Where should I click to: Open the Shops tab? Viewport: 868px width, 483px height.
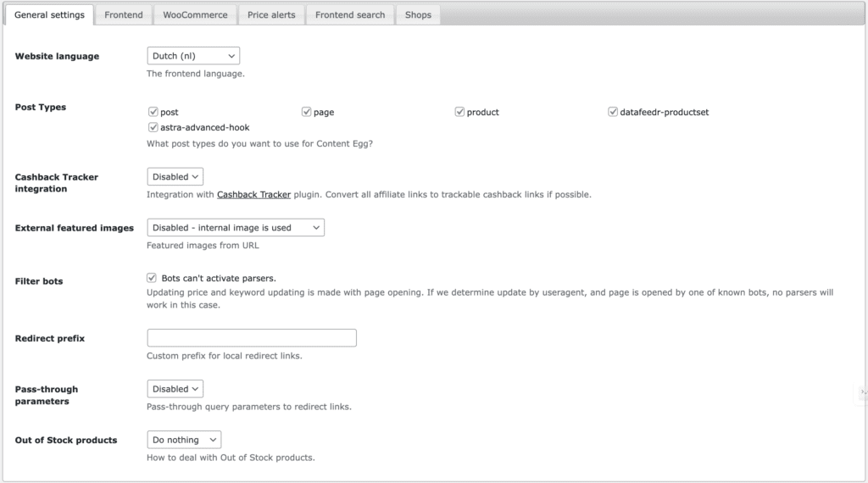[418, 15]
